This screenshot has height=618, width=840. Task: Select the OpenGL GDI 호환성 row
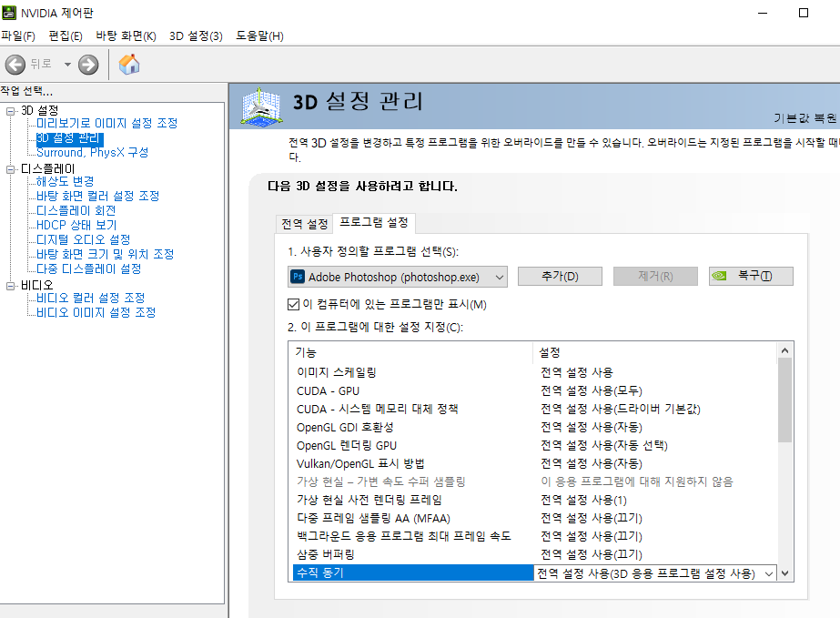pos(533,427)
